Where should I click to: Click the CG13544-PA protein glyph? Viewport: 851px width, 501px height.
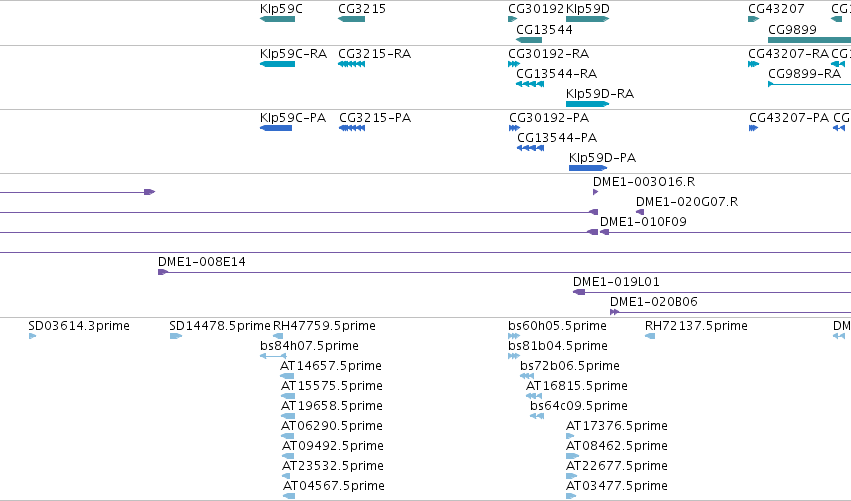(530, 148)
